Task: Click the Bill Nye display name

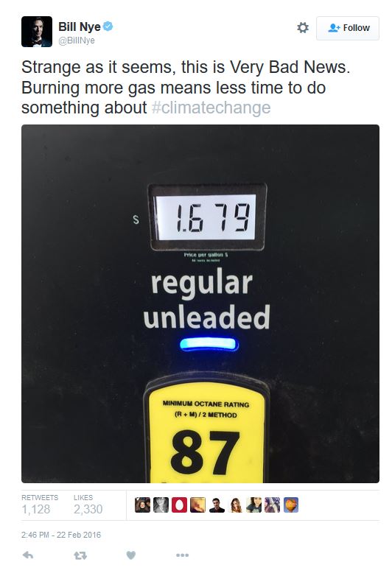Action: pos(80,27)
